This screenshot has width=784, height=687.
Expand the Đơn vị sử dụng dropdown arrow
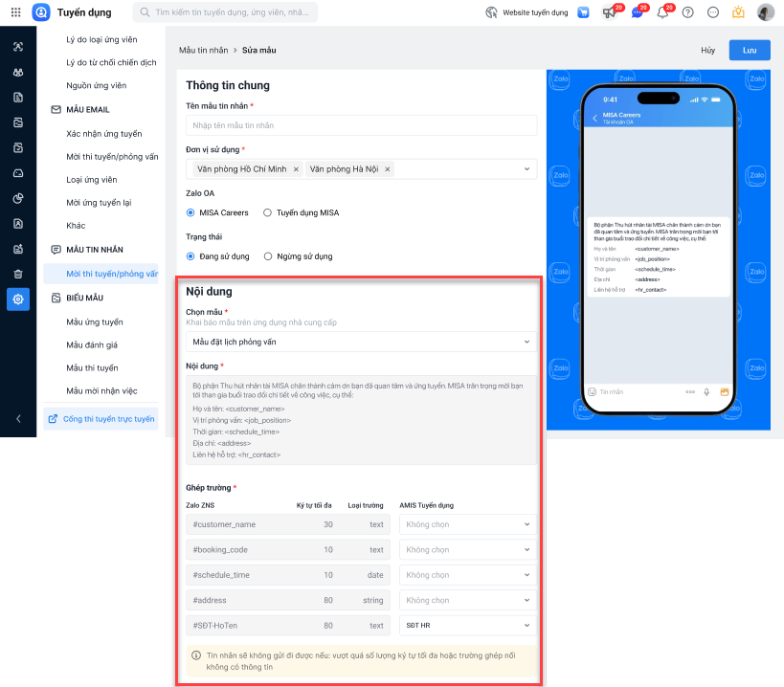pos(526,168)
